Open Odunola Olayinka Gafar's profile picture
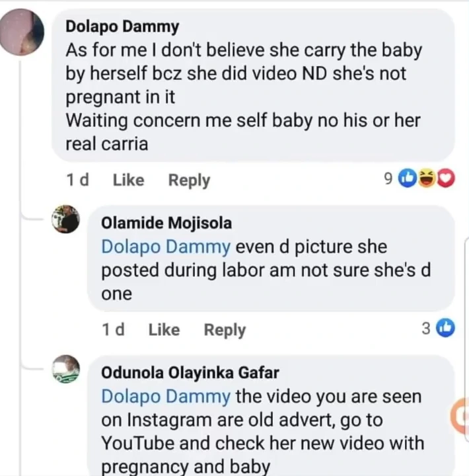The width and height of the screenshot is (469, 476). pyautogui.click(x=66, y=370)
